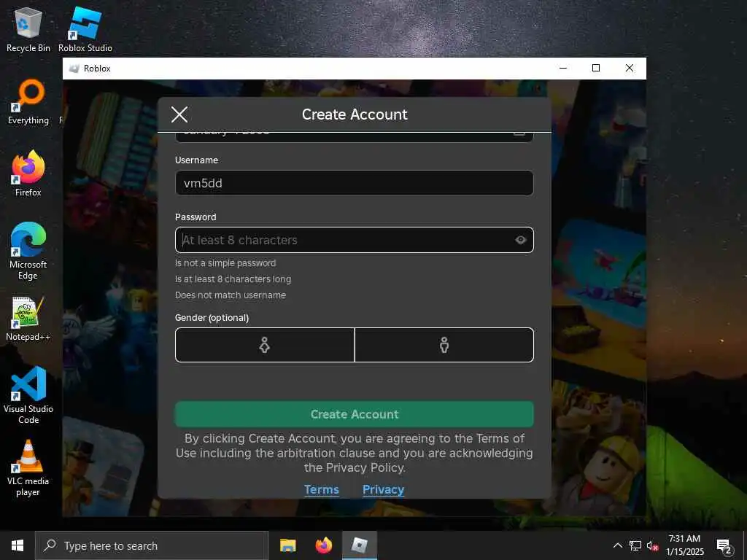
Task: Launch Firefox from the desktop shortcut
Action: [x=28, y=174]
